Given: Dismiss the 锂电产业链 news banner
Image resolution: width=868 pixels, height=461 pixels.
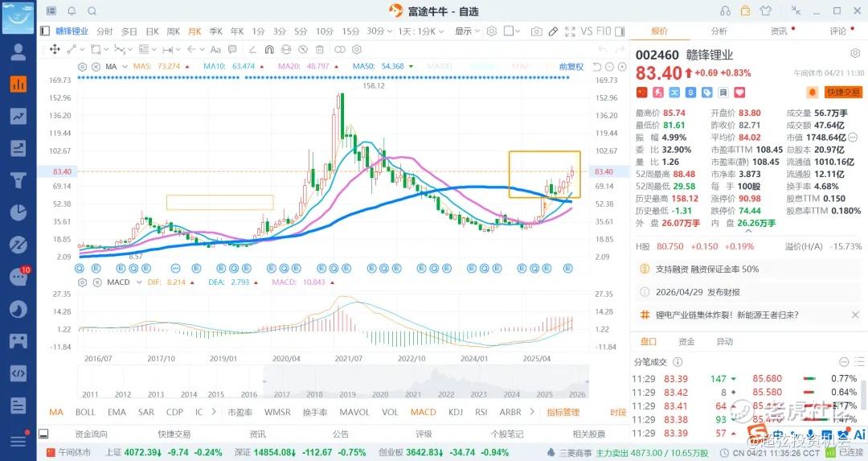Looking at the screenshot, I should 856,315.
